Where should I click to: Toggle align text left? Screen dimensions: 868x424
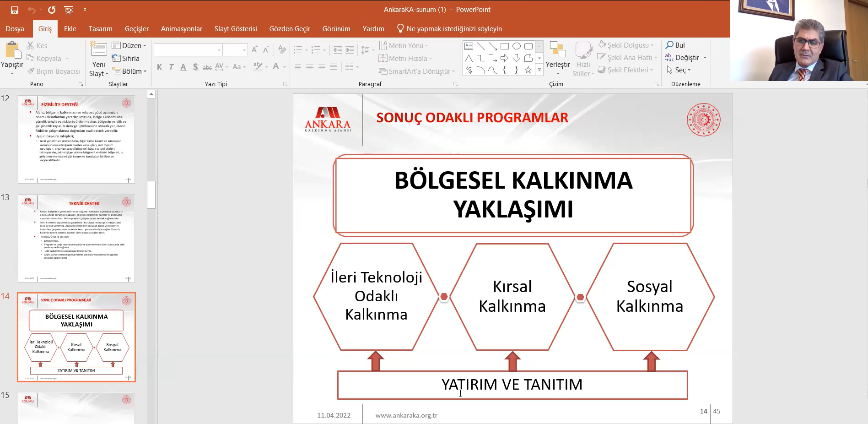[x=298, y=67]
